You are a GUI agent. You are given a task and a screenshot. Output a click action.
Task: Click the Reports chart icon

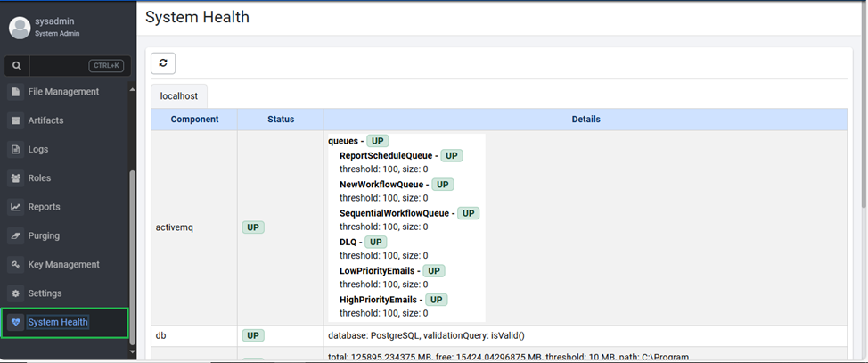click(15, 207)
